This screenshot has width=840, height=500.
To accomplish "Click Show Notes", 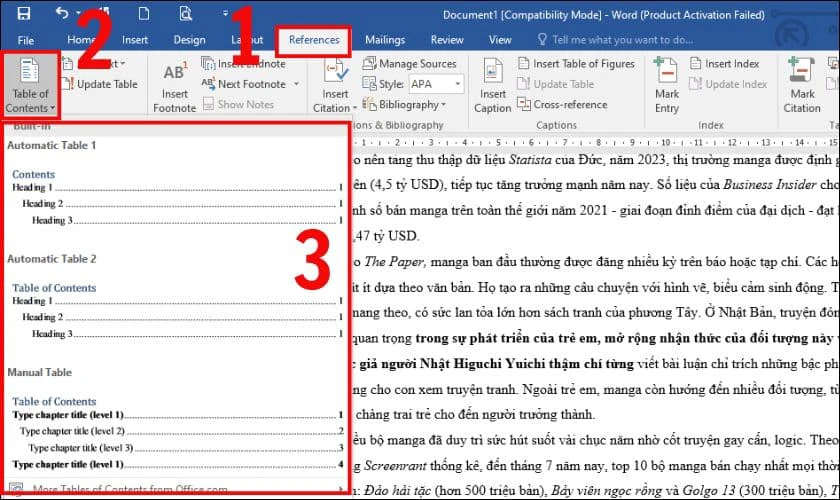I will coord(238,105).
